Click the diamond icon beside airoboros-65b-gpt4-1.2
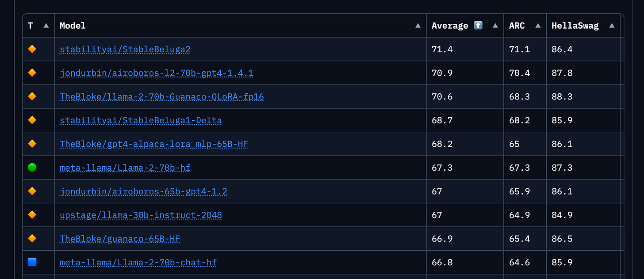 point(32,191)
